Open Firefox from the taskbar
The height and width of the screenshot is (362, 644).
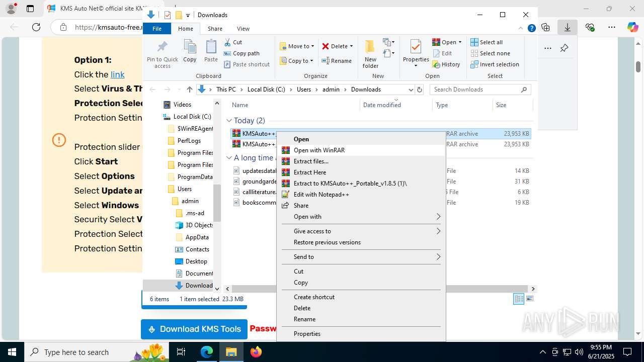coord(256,352)
